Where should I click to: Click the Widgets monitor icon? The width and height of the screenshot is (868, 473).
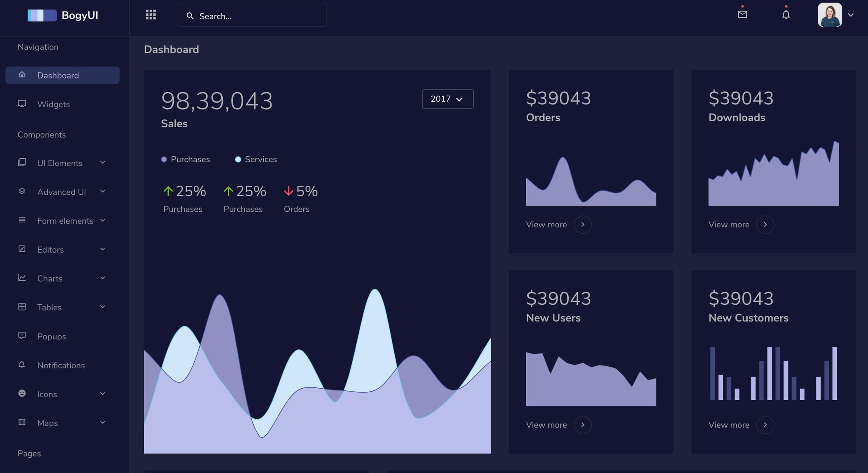click(x=22, y=103)
